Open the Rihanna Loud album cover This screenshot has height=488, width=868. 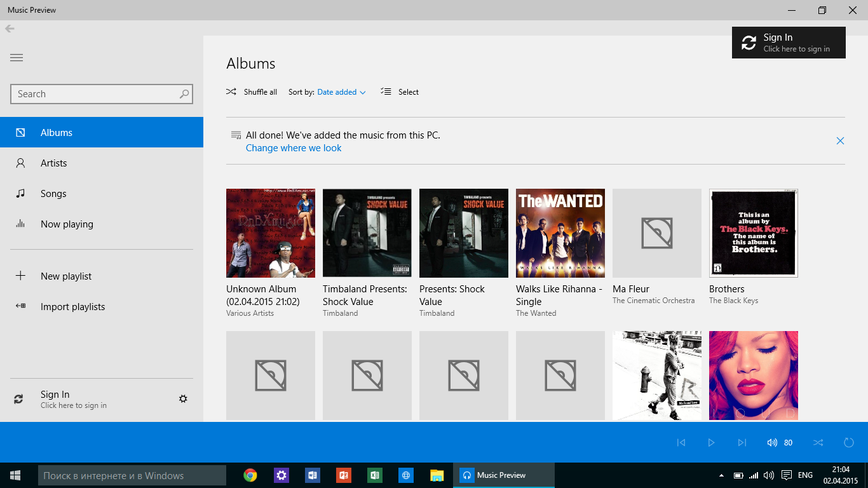click(754, 376)
